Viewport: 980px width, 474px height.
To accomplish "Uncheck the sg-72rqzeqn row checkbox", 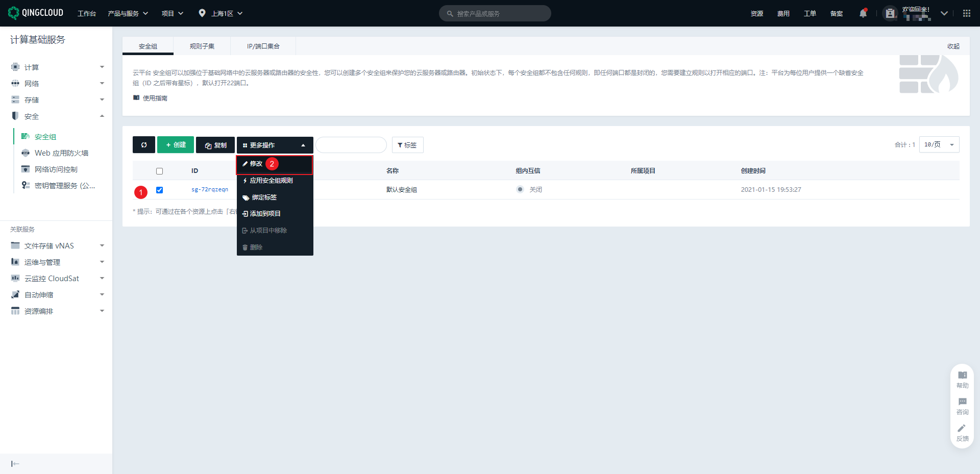I will 159,190.
